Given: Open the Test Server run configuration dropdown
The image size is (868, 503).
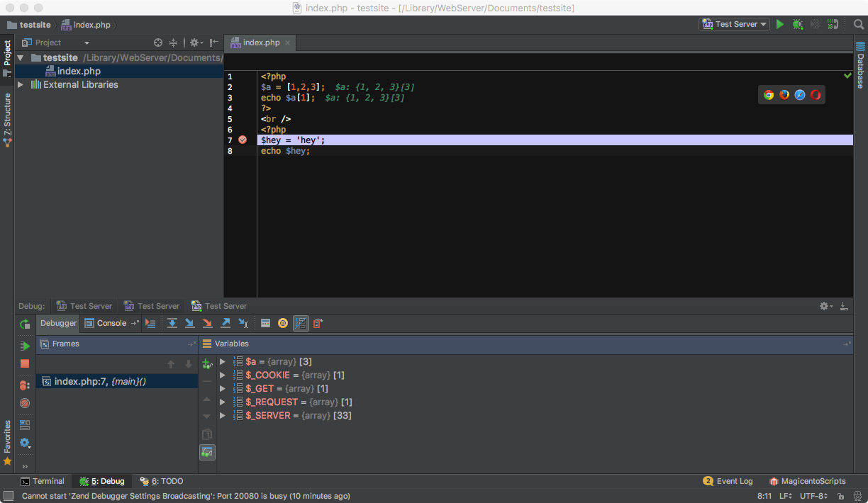Looking at the screenshot, I should click(735, 24).
